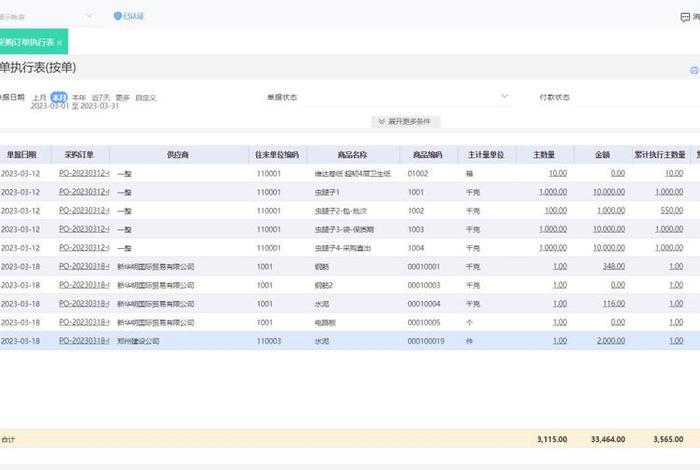Viewport: 700px width, 470px height.
Task: Click the 付款状态 input field
Action: pyautogui.click(x=638, y=97)
